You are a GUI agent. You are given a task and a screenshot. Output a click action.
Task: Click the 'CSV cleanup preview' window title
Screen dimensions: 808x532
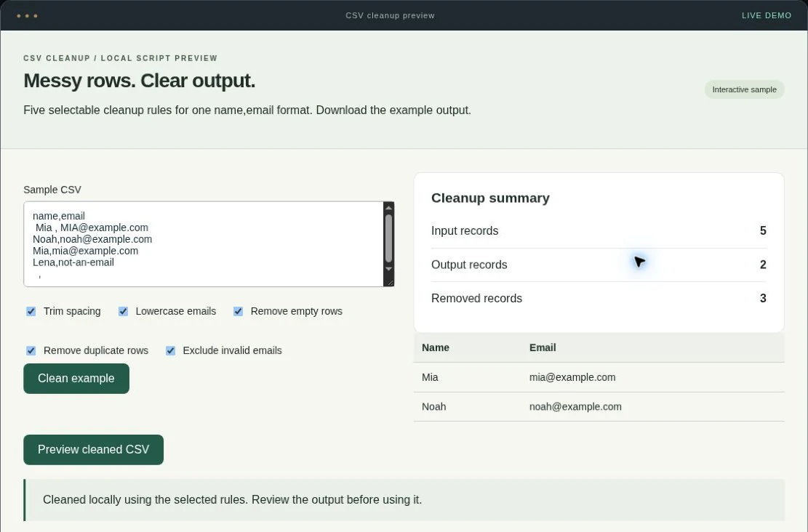click(390, 15)
